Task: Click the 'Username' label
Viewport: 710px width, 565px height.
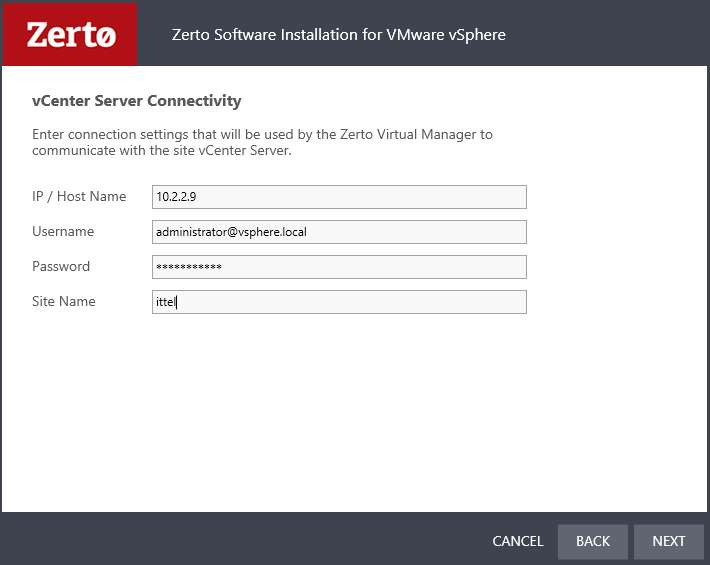Action: [x=63, y=231]
